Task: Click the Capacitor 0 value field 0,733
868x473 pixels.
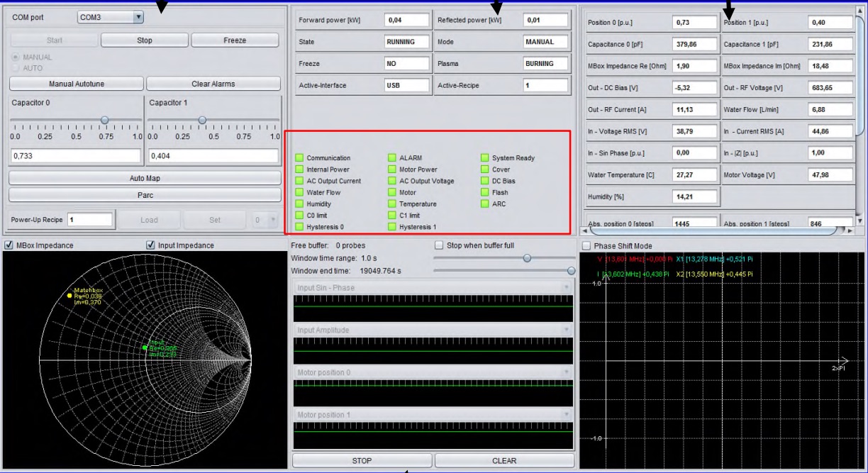Action: (x=76, y=155)
